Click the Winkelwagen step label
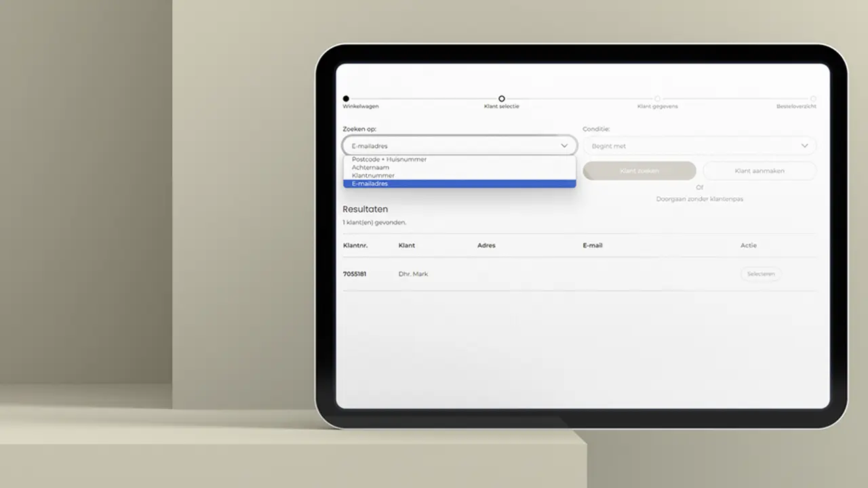The width and height of the screenshot is (868, 488). pyautogui.click(x=361, y=106)
